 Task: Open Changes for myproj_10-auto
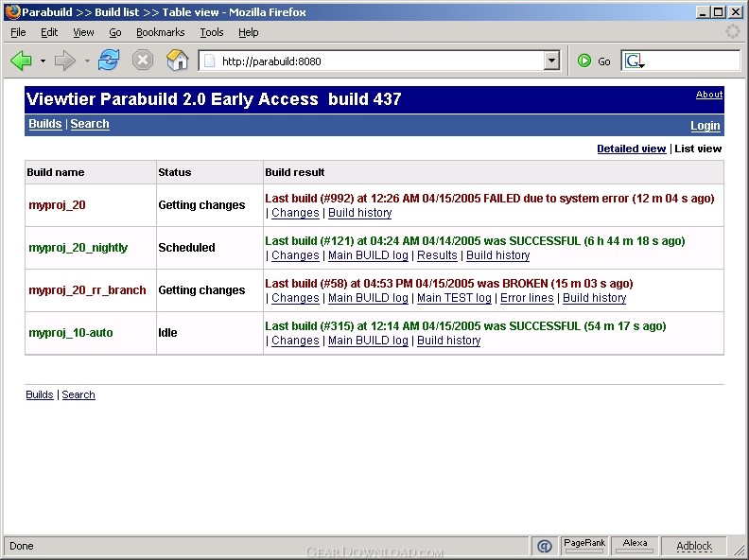point(295,341)
